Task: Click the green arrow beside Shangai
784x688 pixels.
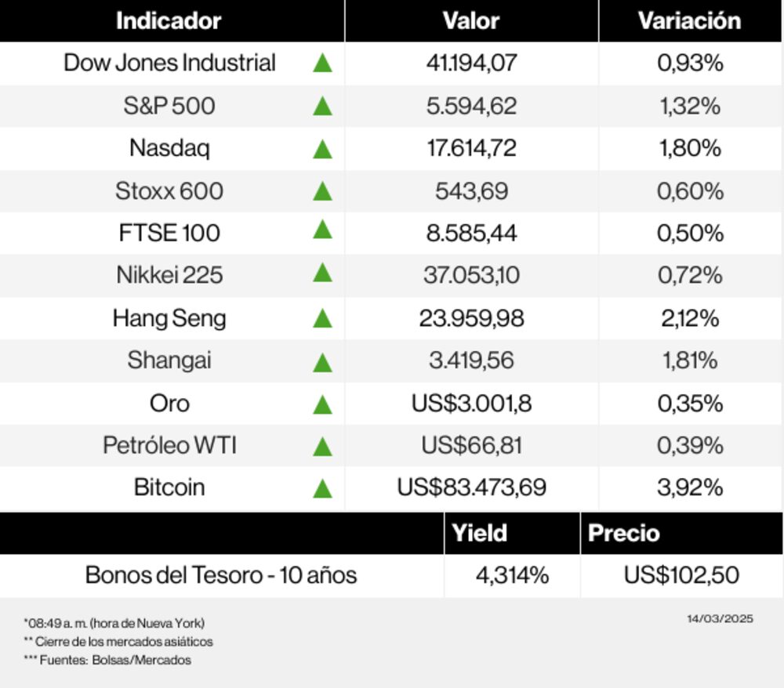Action: [x=322, y=362]
